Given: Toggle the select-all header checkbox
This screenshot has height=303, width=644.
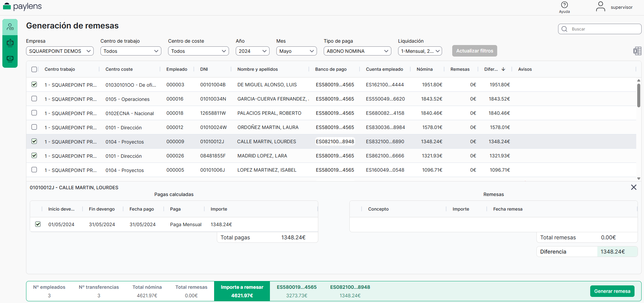Looking at the screenshot, I should pyautogui.click(x=34, y=69).
